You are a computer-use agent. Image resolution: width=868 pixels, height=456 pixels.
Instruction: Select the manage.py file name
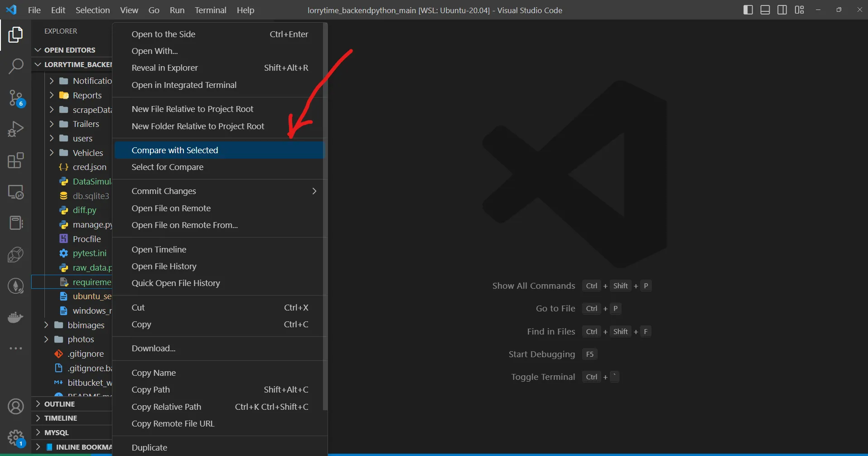point(92,225)
